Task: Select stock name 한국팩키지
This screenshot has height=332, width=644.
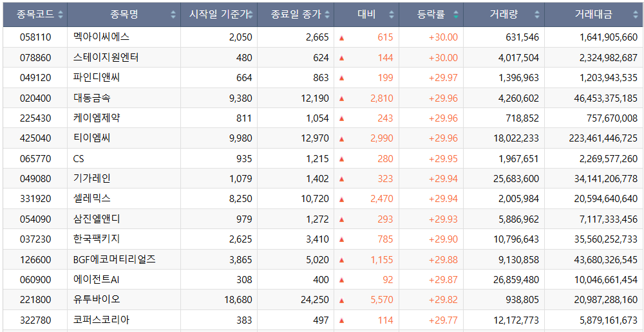Action: pyautogui.click(x=97, y=239)
